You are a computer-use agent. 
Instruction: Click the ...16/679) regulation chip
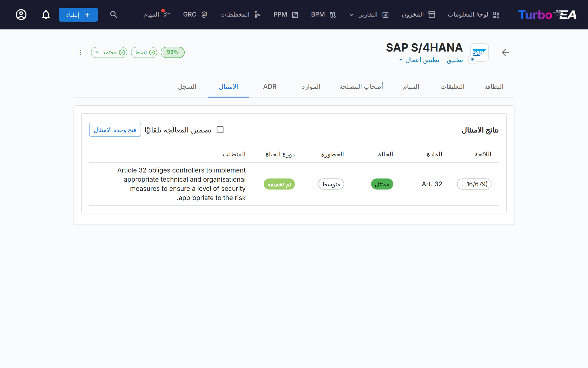[x=474, y=184]
